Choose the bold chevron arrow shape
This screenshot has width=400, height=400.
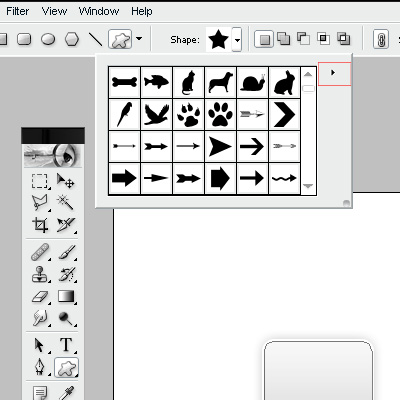coord(284,114)
